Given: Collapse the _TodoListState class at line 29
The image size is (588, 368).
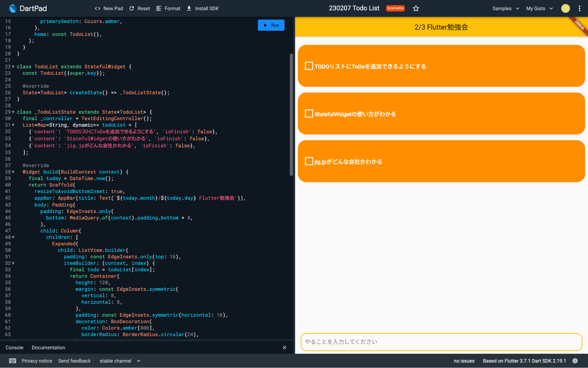Looking at the screenshot, I should 13,112.
